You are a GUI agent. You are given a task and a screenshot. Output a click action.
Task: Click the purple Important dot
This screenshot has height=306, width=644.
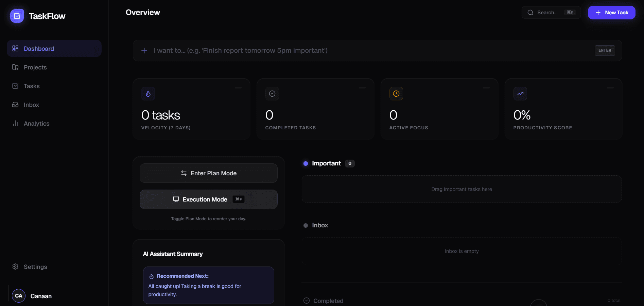click(x=306, y=163)
